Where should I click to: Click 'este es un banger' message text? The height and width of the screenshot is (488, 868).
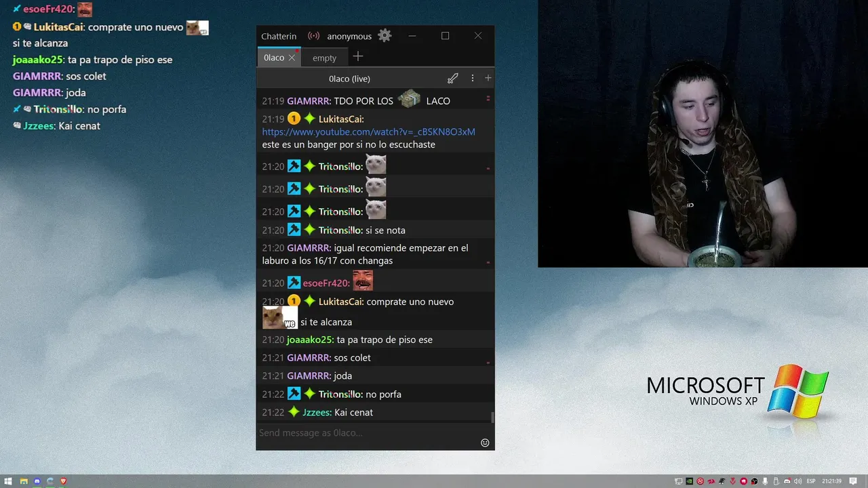click(349, 144)
